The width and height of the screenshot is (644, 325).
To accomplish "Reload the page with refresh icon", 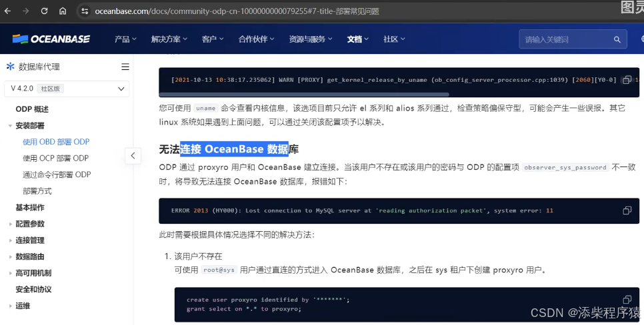I will (x=44, y=11).
